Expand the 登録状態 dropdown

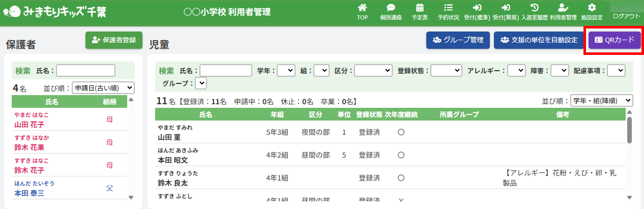[x=446, y=70]
